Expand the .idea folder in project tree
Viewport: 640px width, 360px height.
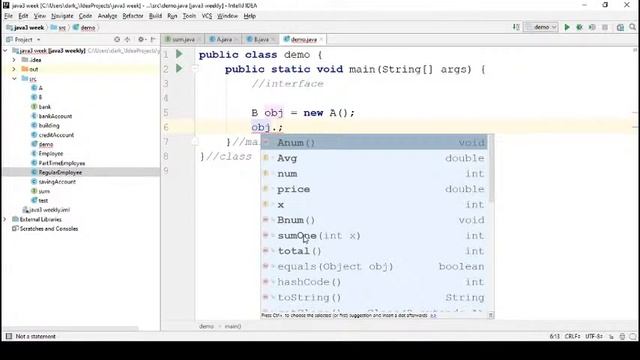click(14, 60)
